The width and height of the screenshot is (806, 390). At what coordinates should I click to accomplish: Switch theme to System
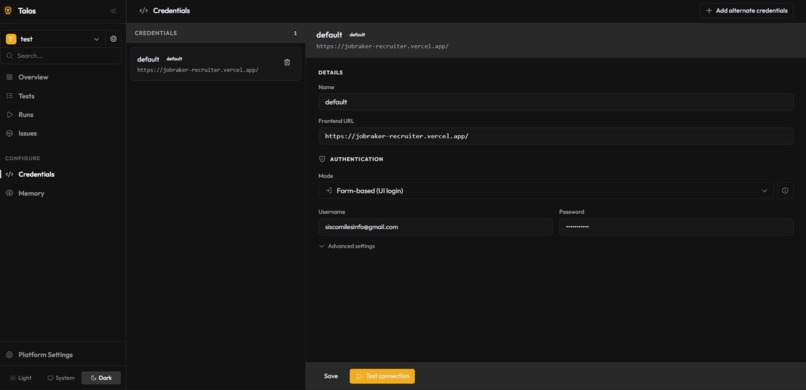pyautogui.click(x=61, y=378)
